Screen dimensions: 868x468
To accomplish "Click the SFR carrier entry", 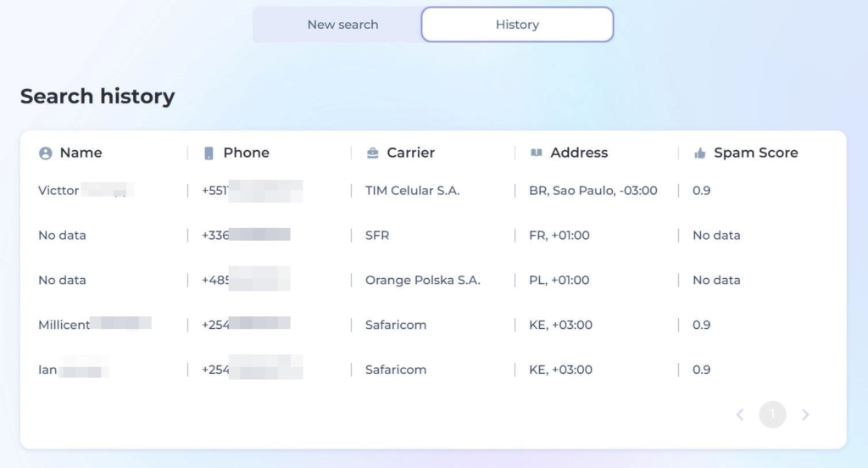I will (377, 236).
